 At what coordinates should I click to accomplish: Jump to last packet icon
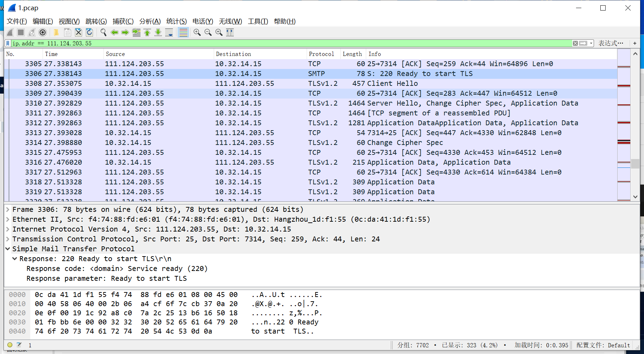(158, 32)
